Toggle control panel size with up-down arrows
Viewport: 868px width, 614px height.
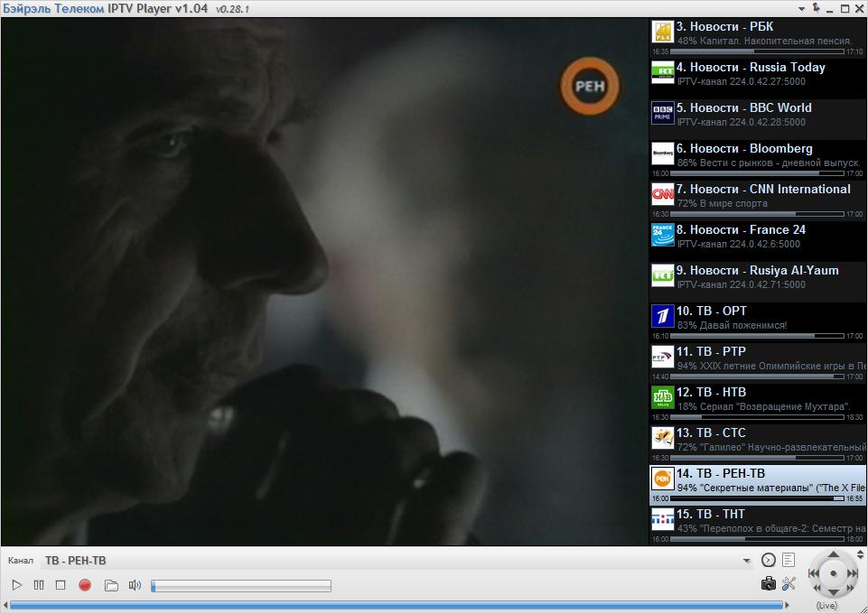(860, 554)
